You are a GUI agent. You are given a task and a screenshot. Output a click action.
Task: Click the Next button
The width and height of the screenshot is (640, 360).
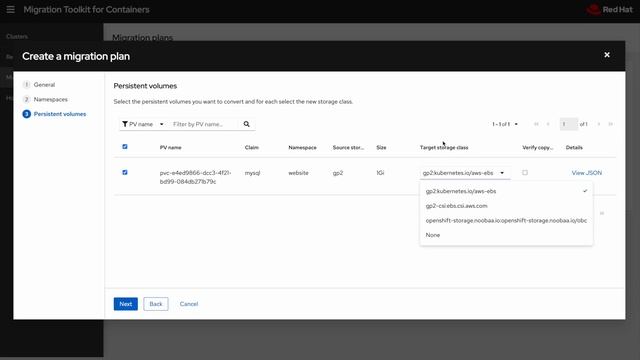126,304
